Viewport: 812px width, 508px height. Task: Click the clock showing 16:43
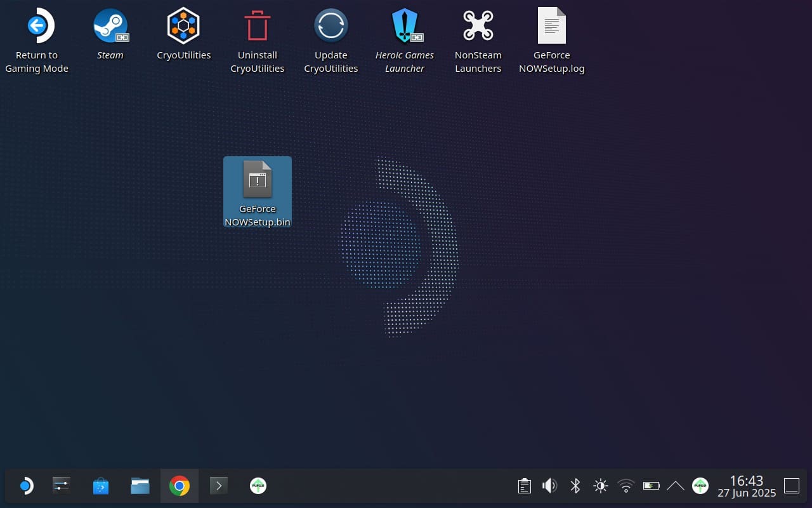(x=747, y=486)
